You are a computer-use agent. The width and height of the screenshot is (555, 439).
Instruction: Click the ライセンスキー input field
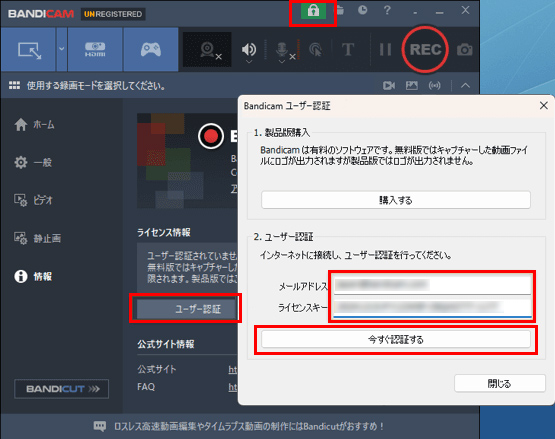tap(432, 307)
